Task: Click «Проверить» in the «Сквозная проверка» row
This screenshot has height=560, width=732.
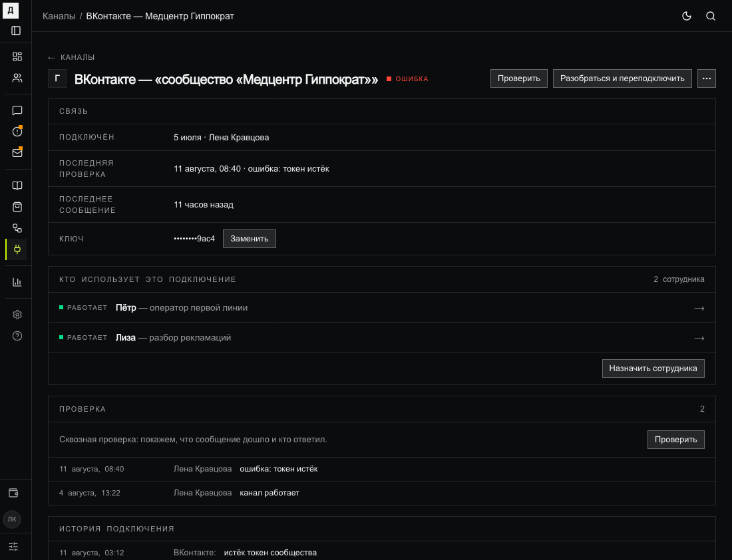Action: [675, 440]
